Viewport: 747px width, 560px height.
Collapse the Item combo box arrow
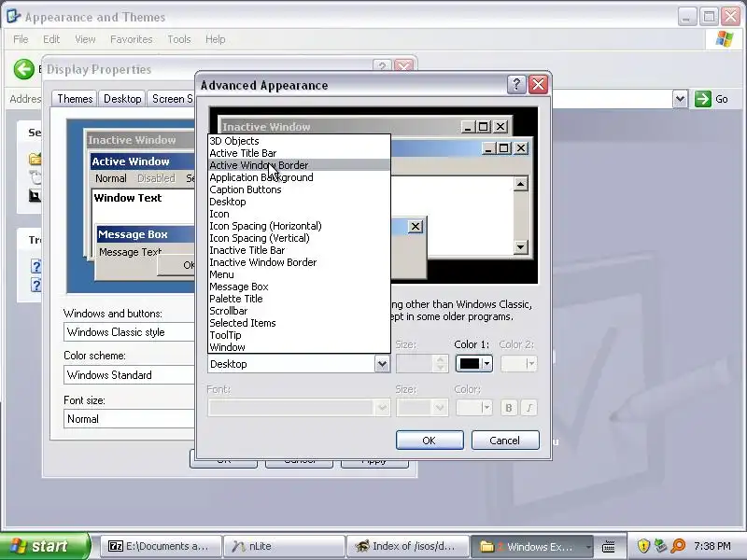pyautogui.click(x=382, y=364)
